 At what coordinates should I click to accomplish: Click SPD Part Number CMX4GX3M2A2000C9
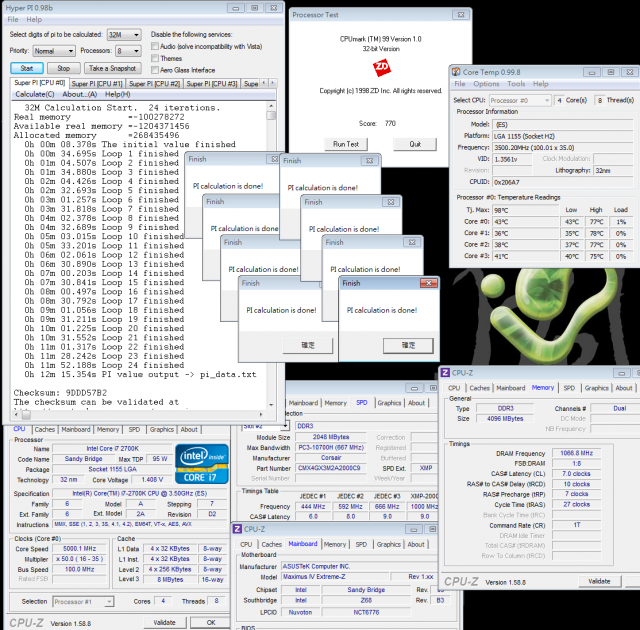pyautogui.click(x=329, y=468)
